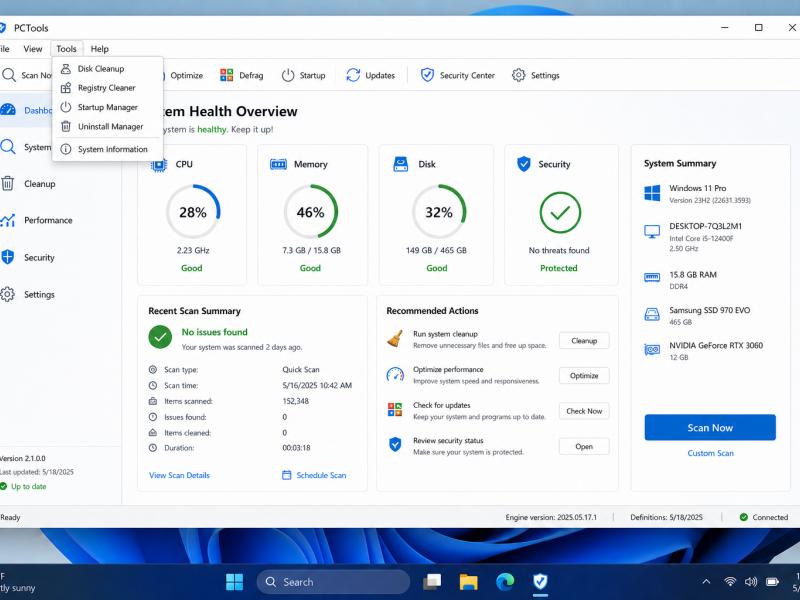Image resolution: width=800 pixels, height=600 pixels.
Task: Open Microsoft Edge from the taskbar
Action: coord(505,582)
